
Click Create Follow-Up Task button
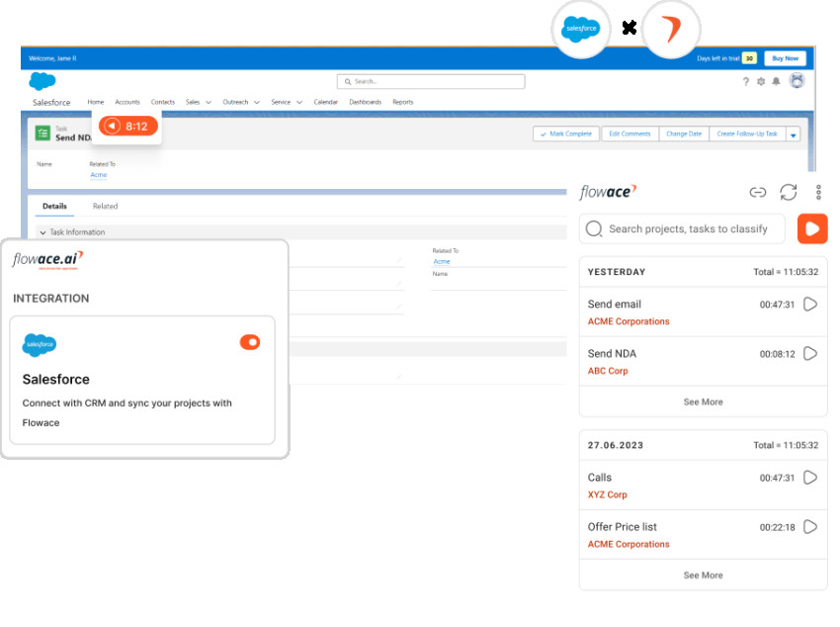[747, 134]
